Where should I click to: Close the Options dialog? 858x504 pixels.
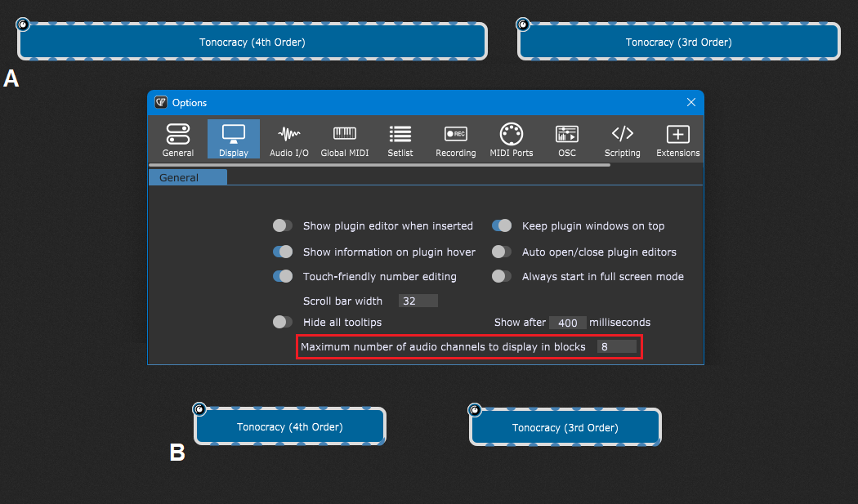691,102
